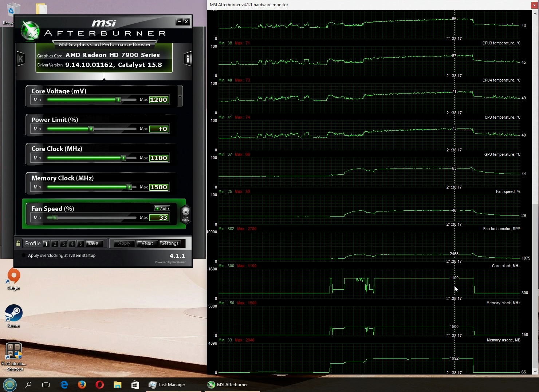This screenshot has width=539, height=392.
Task: Select profile slot 1
Action: click(46, 243)
